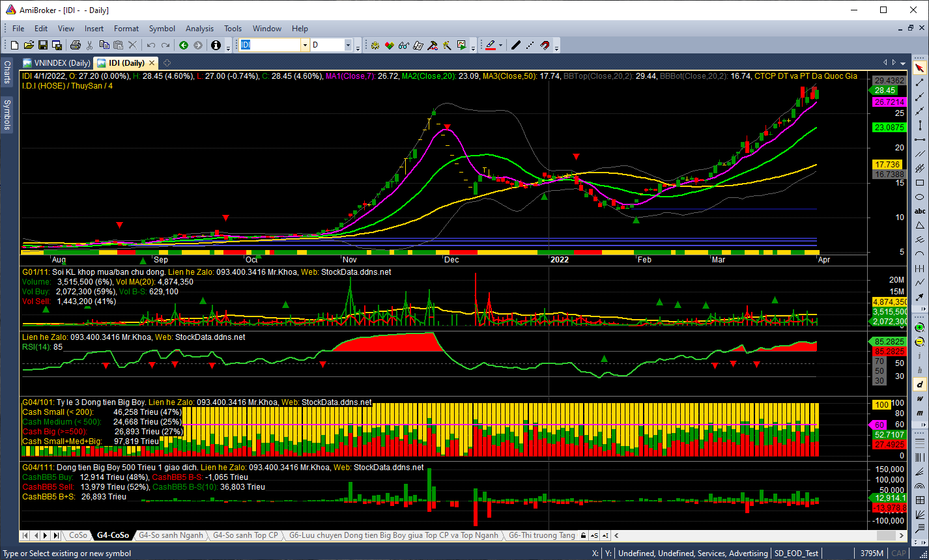Expand standard toolbar overflow after Info icon

227,46
